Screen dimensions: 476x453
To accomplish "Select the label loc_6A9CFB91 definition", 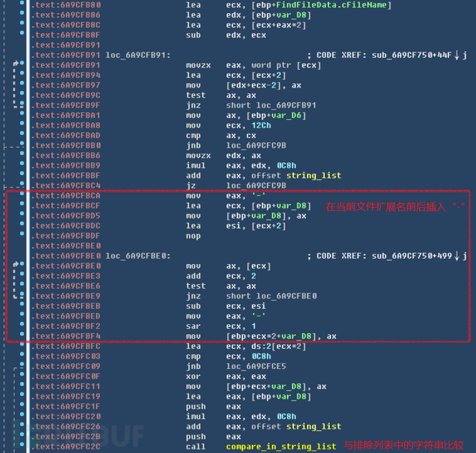I will [138, 55].
